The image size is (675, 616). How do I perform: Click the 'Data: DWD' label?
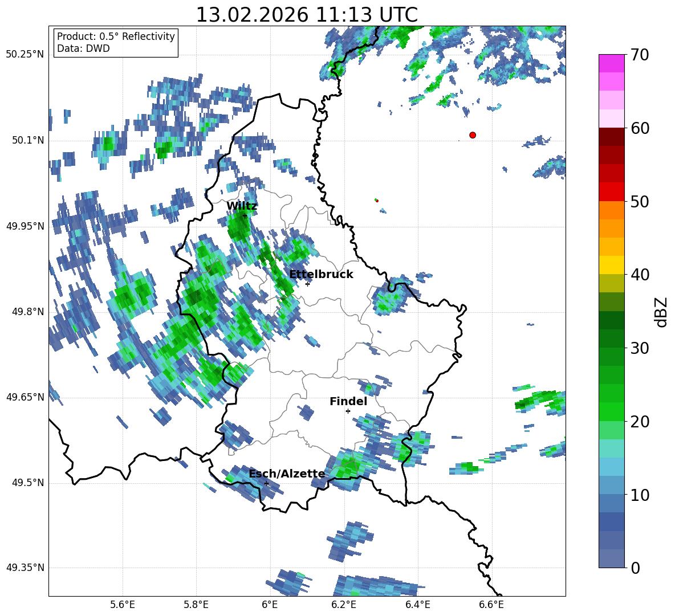tap(83, 48)
